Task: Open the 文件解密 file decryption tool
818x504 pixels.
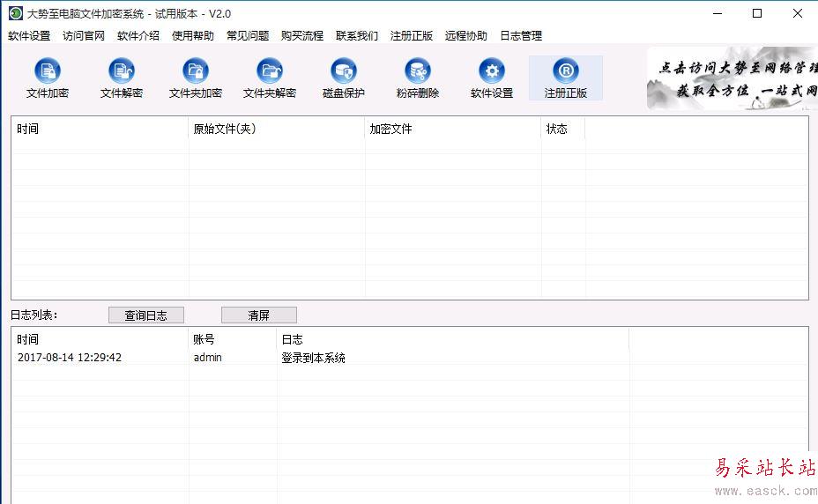Action: [122, 78]
